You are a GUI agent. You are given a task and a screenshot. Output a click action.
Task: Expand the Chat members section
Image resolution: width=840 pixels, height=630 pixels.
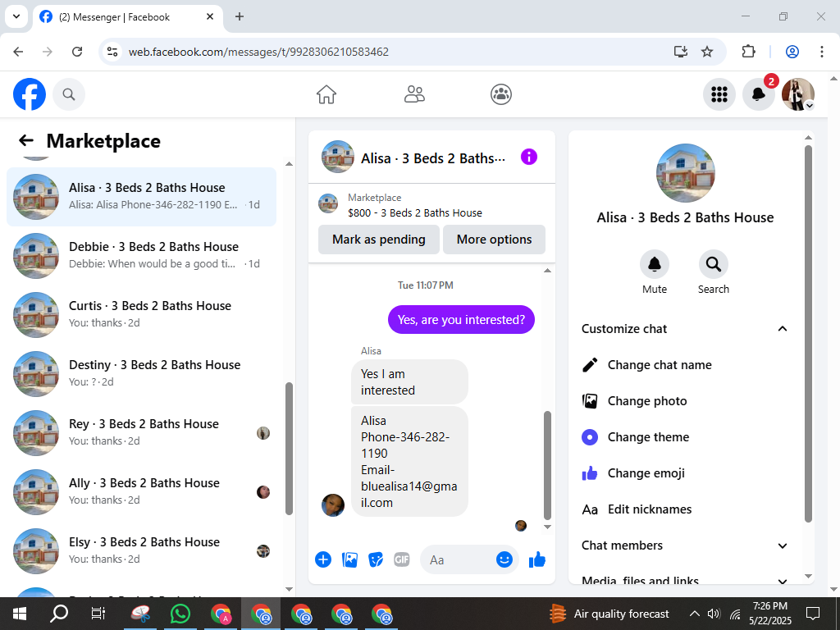685,546
